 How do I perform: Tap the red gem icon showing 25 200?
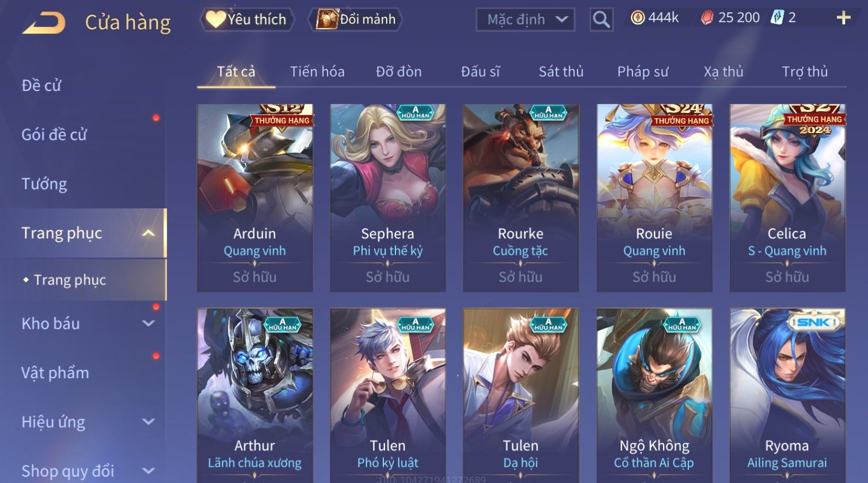tap(707, 18)
